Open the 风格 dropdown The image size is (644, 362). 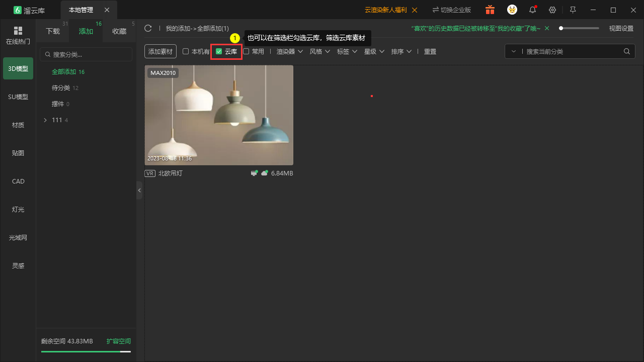click(319, 51)
